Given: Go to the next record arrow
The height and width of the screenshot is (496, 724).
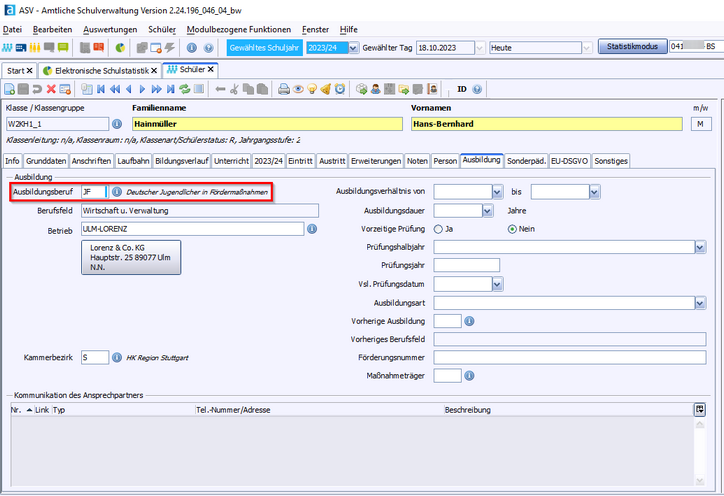Looking at the screenshot, I should click(x=143, y=89).
